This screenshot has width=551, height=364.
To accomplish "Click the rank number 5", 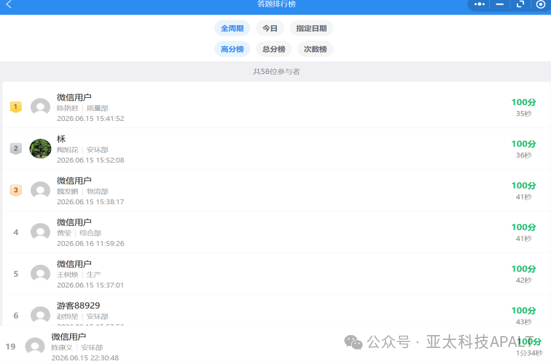I will [x=16, y=274].
